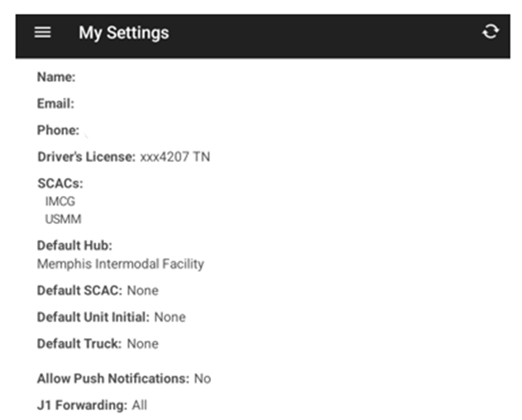Tap the Default Truck label
Image resolution: width=522 pixels, height=420 pixels.
(79, 344)
